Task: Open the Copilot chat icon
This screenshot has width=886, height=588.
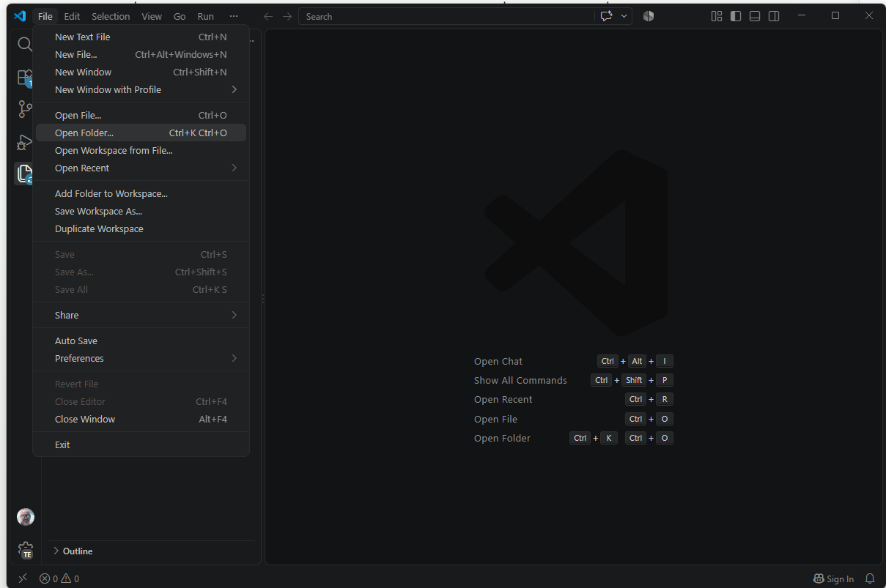Action: (x=606, y=16)
